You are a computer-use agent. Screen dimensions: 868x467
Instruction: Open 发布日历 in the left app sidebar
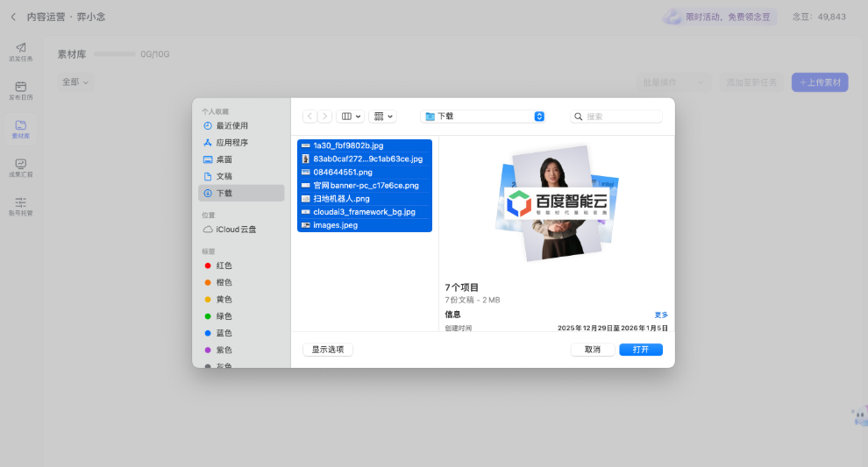pos(21,91)
